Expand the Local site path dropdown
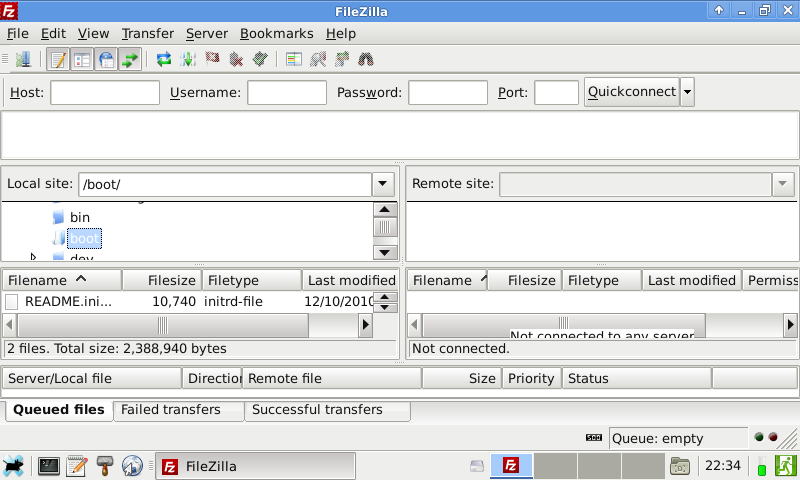The image size is (800, 480). pos(383,184)
